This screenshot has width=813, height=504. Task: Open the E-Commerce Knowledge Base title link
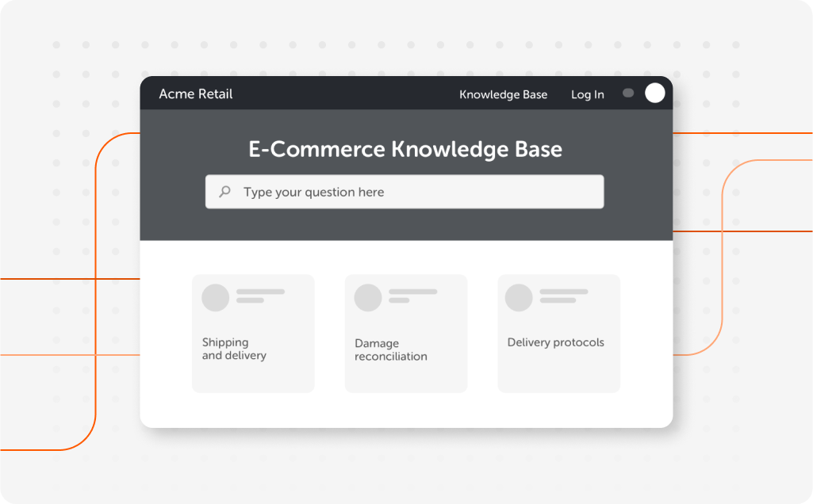pyautogui.click(x=405, y=149)
